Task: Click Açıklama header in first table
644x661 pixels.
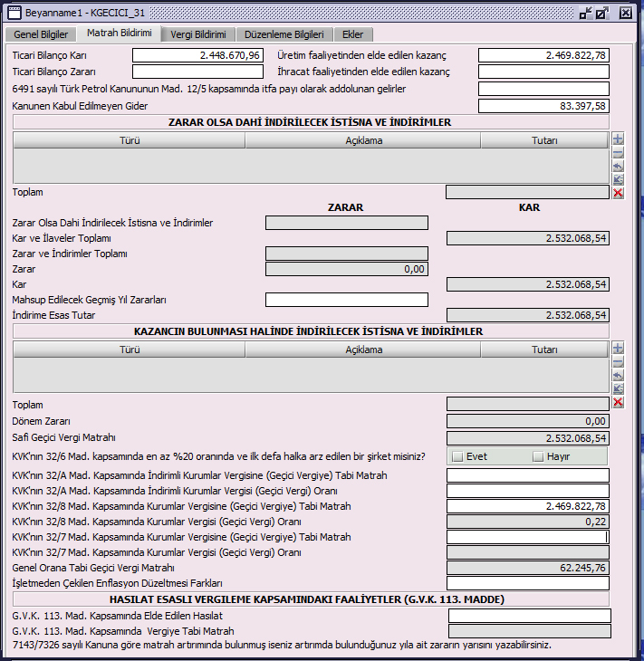Action: click(x=363, y=140)
